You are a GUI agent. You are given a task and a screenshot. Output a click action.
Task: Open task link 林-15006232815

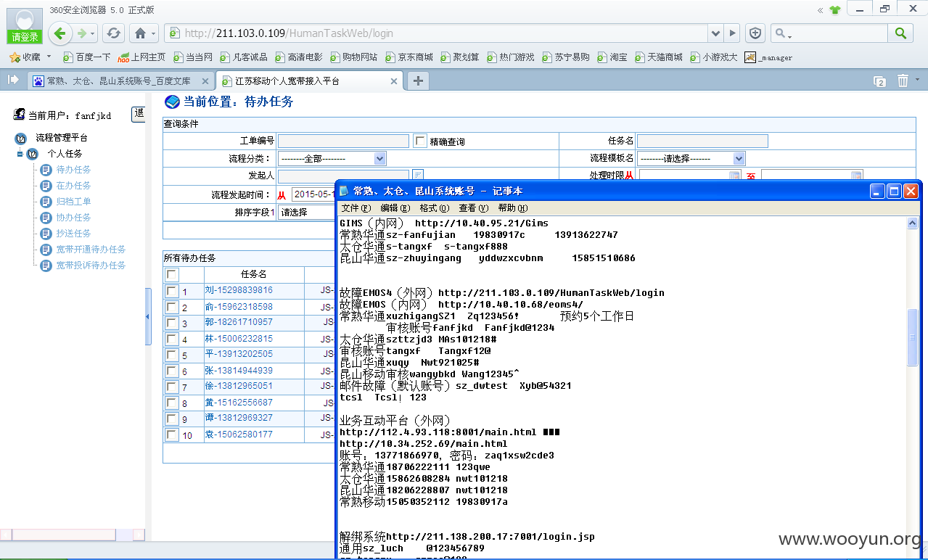pyautogui.click(x=239, y=339)
